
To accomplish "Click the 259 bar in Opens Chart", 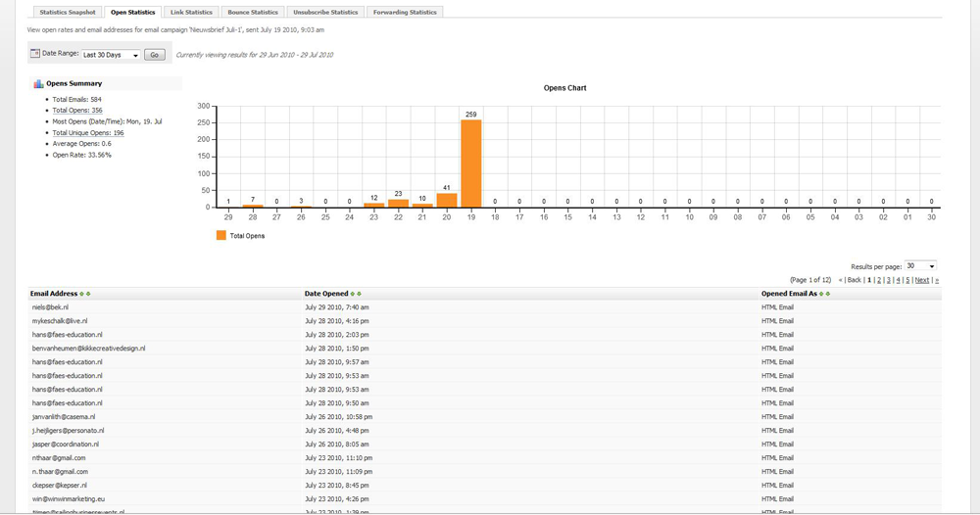I will pyautogui.click(x=470, y=164).
